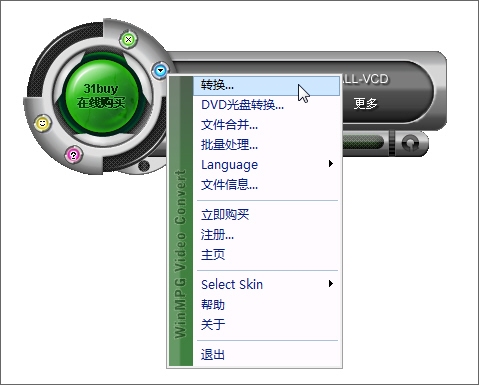Open the blue dropdown arrow menu button
This screenshot has height=385, width=479.
[x=160, y=70]
